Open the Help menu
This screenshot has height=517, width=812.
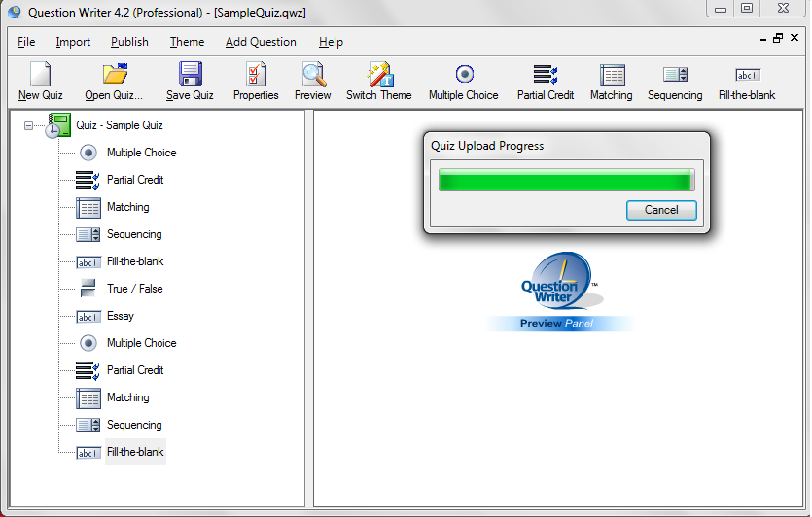coord(331,42)
